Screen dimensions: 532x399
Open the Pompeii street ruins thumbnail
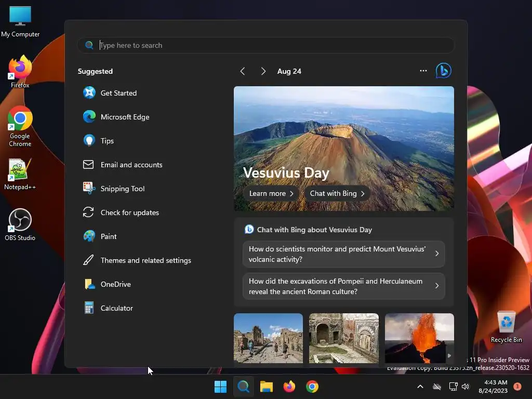268,338
